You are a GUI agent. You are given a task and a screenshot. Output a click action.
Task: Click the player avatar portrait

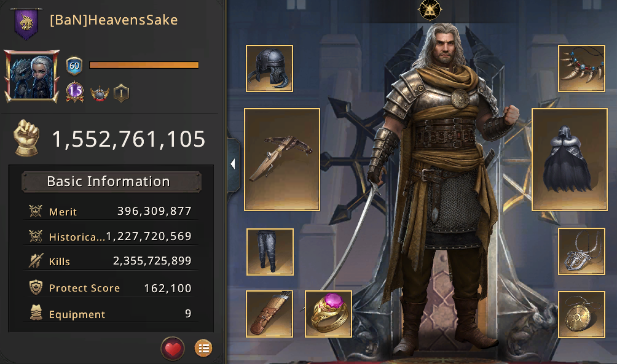31,76
